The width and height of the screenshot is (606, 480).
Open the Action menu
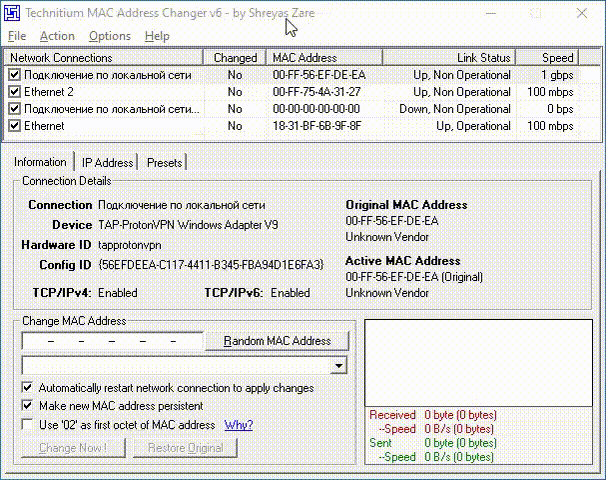click(x=57, y=36)
